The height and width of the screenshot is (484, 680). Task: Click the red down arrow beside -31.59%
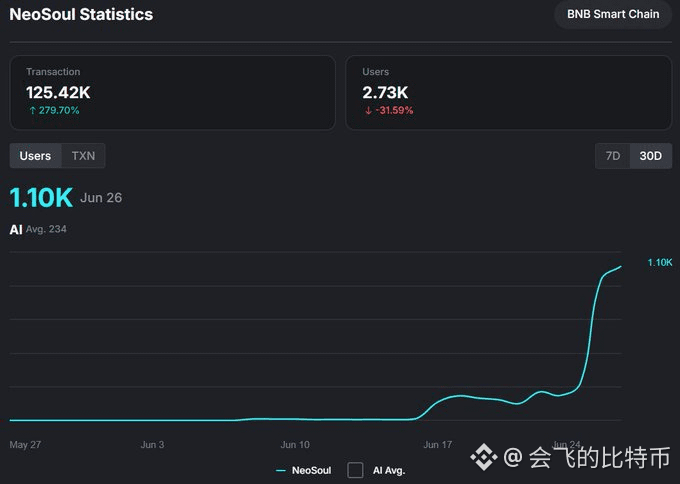(368, 111)
